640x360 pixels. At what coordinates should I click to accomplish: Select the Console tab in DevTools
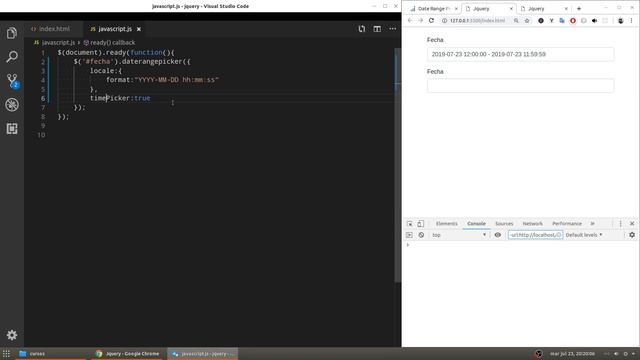[x=476, y=224]
